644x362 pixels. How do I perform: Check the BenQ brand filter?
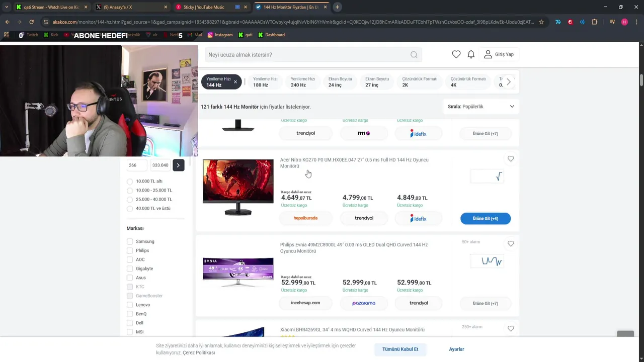click(x=130, y=314)
